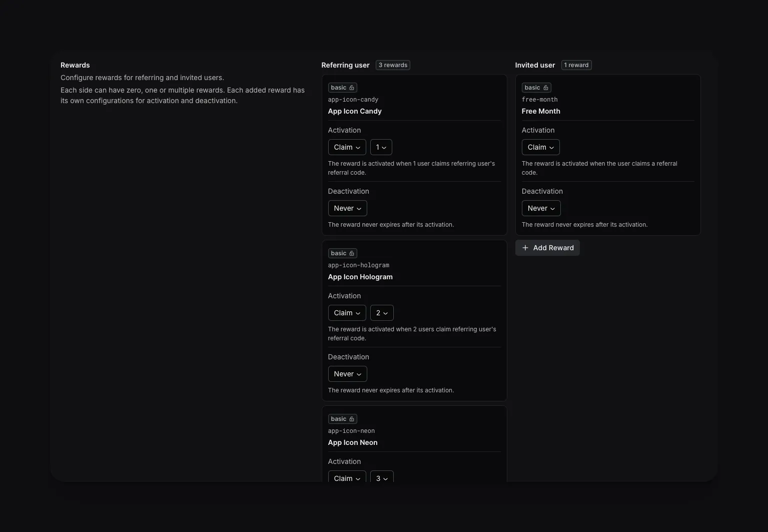Screen dimensions: 768x532
Task: Open Free Month activation Claim dropdown
Action: (540, 147)
